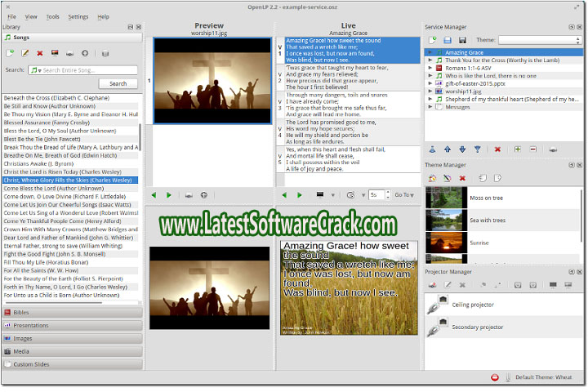588x392 pixels.
Task: Select the Ceiling projector
Action: 504,305
